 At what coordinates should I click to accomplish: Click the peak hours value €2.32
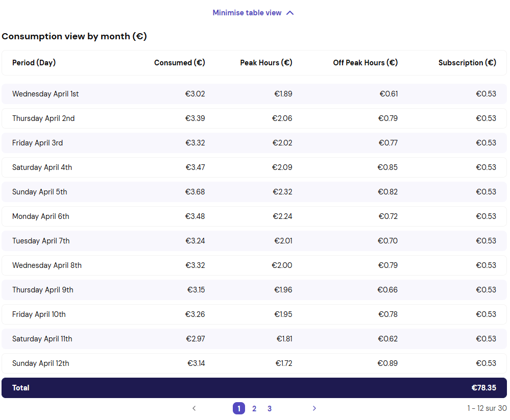point(282,192)
